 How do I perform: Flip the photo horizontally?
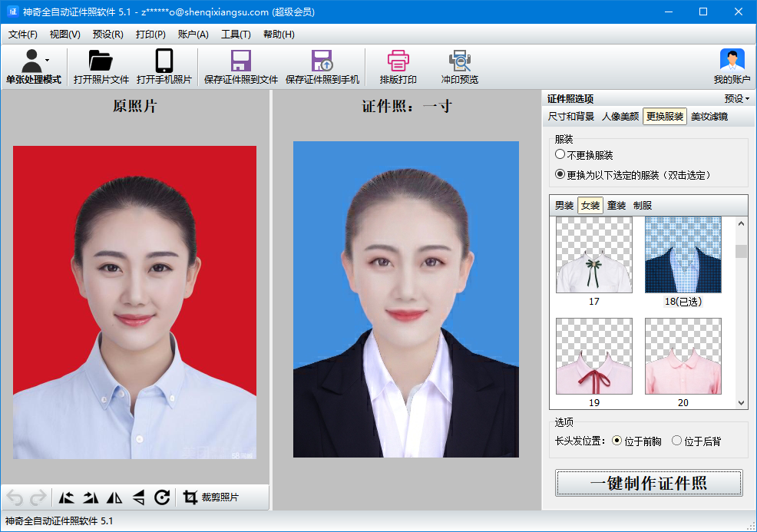114,497
